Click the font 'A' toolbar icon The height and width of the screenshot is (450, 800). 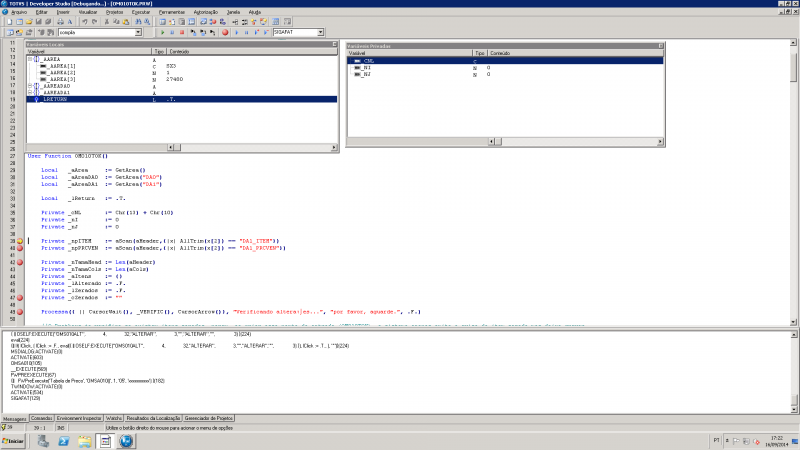click(x=70, y=22)
